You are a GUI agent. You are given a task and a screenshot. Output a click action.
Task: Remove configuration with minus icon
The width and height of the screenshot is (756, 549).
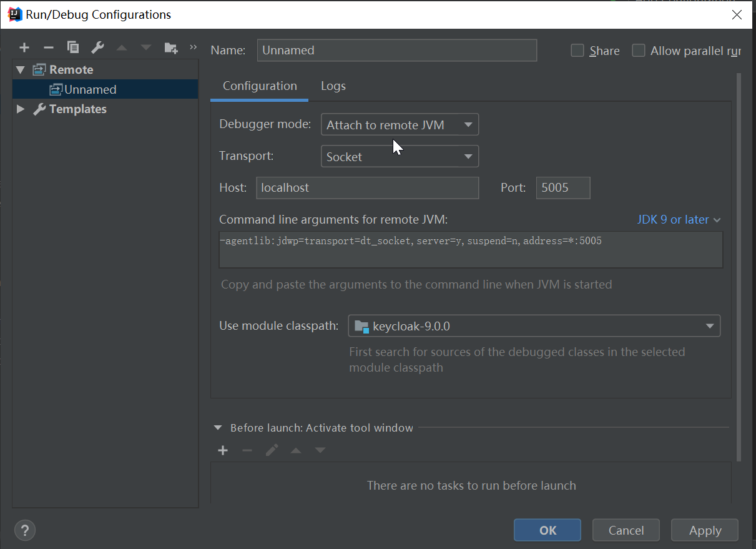pos(49,47)
